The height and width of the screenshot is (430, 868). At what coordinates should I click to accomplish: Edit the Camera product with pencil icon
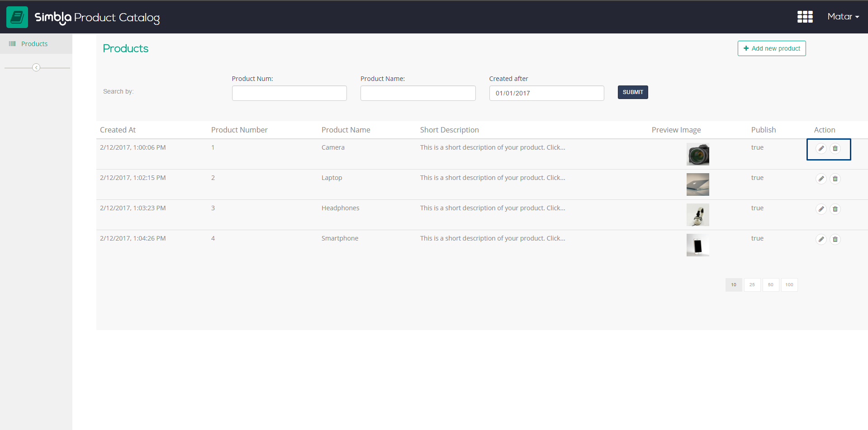[x=821, y=148]
